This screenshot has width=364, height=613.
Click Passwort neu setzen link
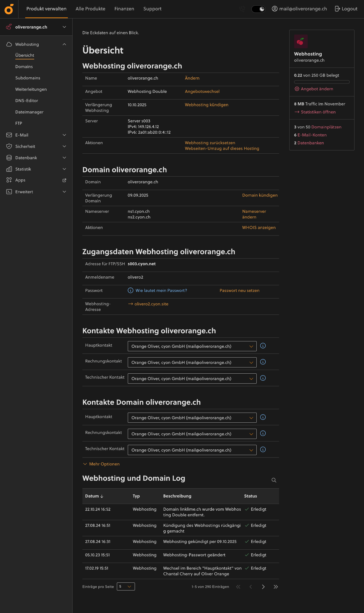click(240, 291)
